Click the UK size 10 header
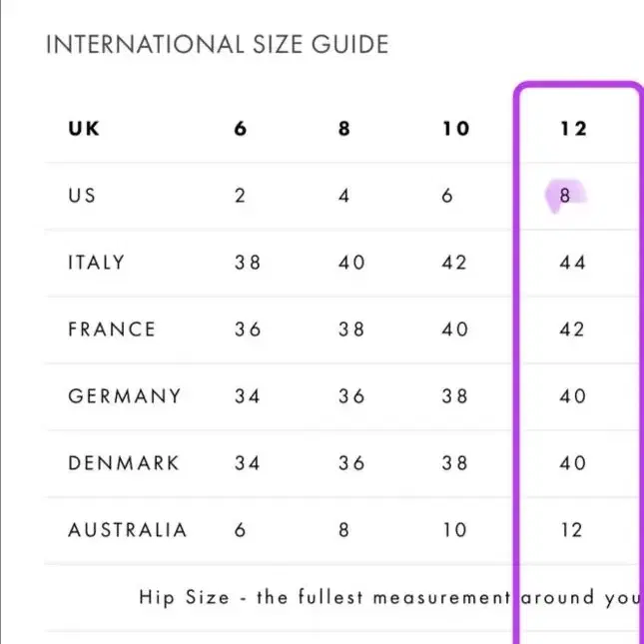 click(456, 129)
